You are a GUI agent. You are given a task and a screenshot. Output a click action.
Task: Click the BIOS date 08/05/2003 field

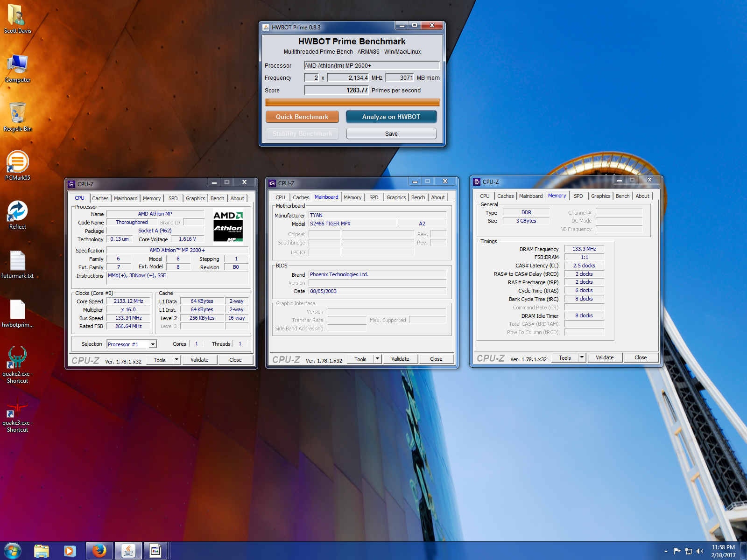377,291
